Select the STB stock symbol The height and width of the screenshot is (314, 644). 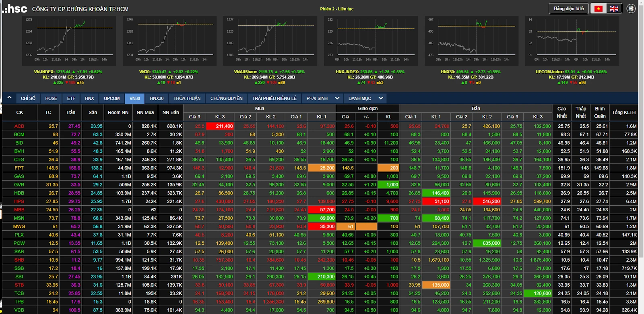click(19, 285)
